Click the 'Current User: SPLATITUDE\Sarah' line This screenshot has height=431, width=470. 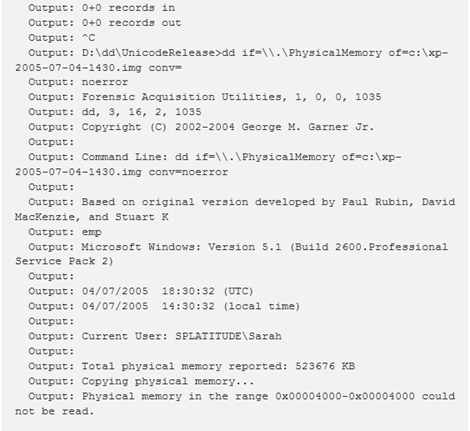click(155, 336)
